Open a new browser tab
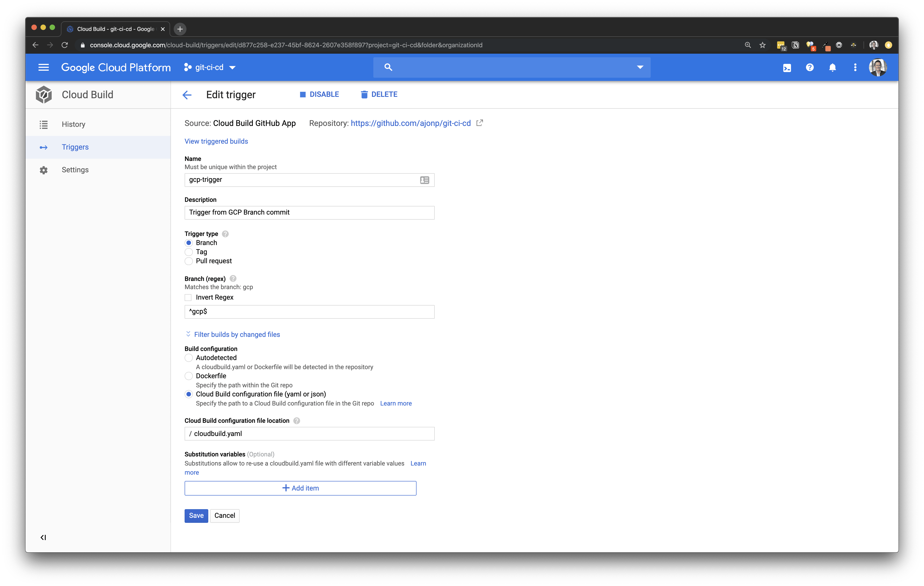924x586 pixels. pos(180,29)
